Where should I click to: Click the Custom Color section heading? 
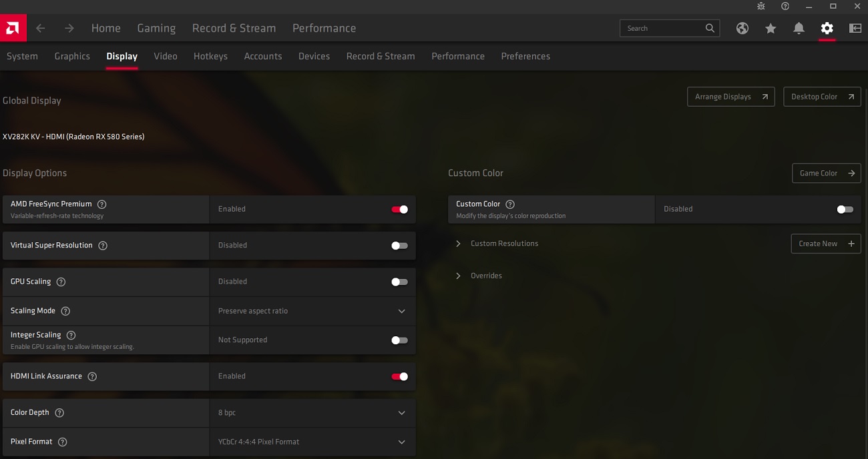[475, 173]
